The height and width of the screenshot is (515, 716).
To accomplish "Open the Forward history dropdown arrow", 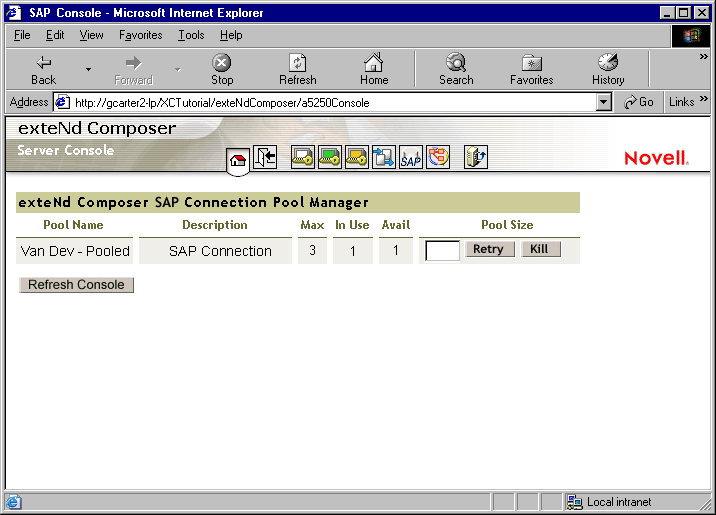I will (x=178, y=69).
